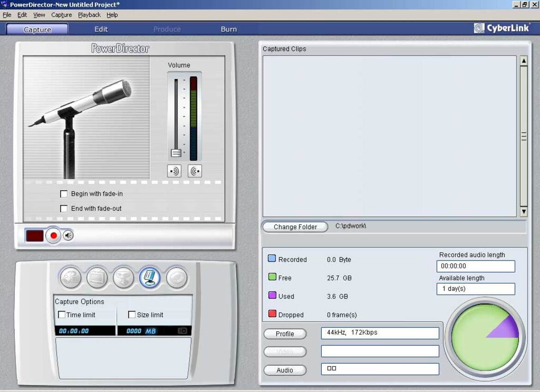Click the Captured Clips heading text
Viewport: 540px width, 392px height.
[x=284, y=49]
